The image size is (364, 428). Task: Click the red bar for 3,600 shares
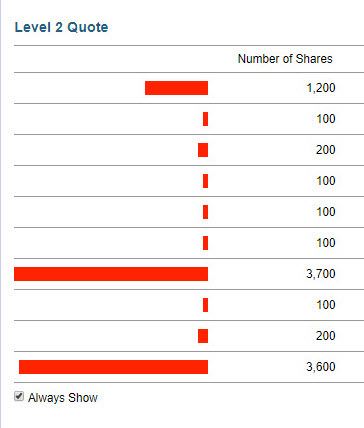[x=113, y=367]
